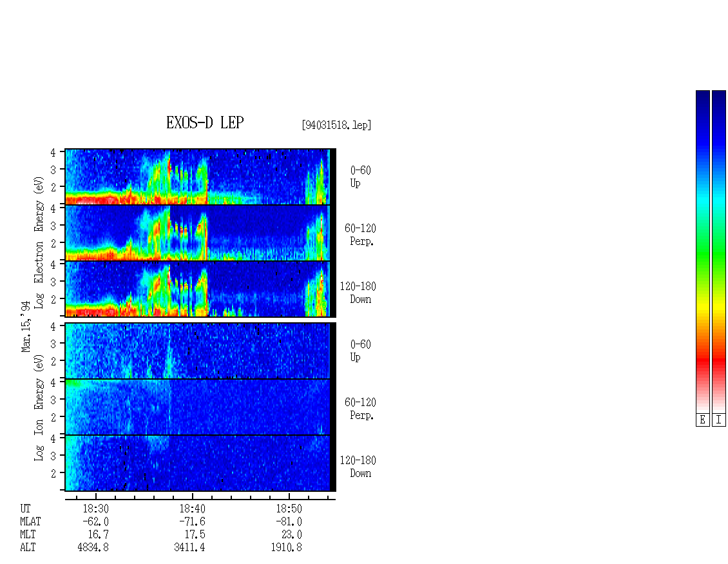The width and height of the screenshot is (728, 564).
Task: Click the Mar. 15, '94 date label
Action: point(26,326)
